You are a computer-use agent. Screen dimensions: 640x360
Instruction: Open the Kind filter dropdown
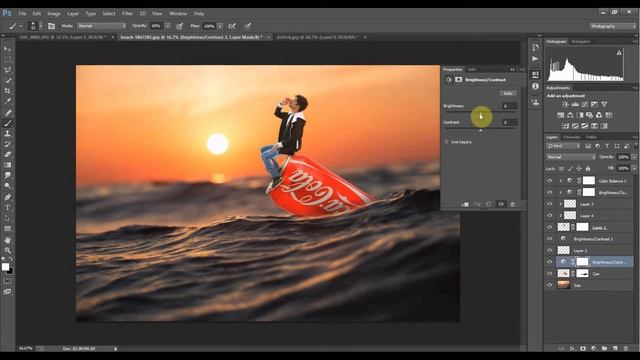563,146
